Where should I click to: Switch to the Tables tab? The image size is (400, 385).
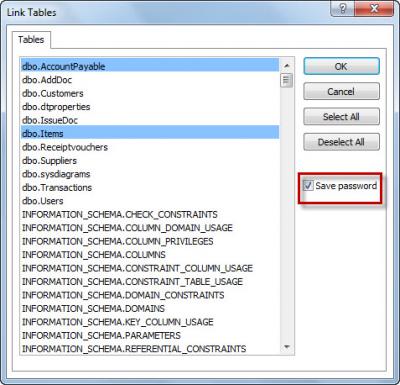pos(31,40)
